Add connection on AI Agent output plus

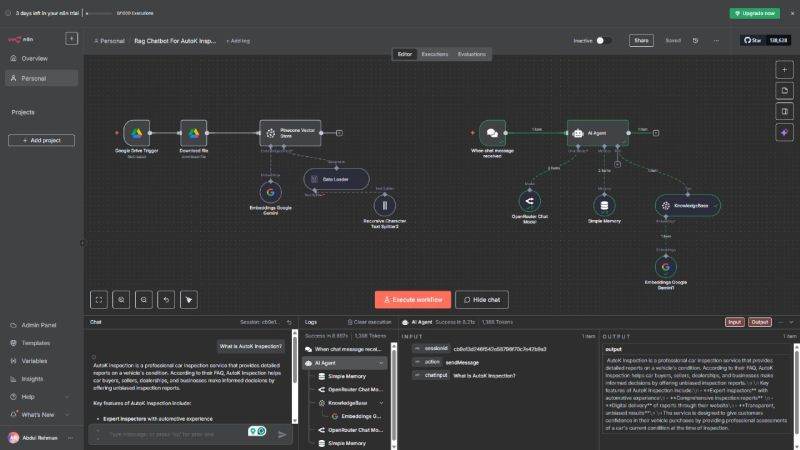point(656,133)
